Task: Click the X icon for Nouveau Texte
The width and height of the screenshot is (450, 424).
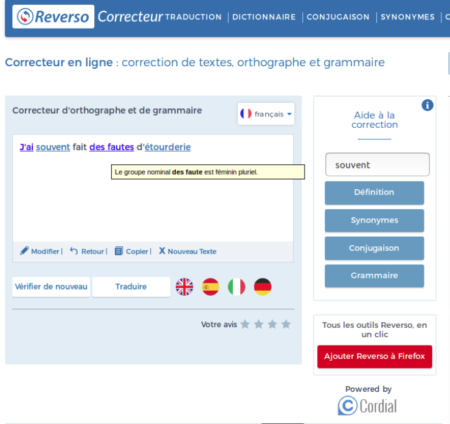Action: click(x=162, y=251)
